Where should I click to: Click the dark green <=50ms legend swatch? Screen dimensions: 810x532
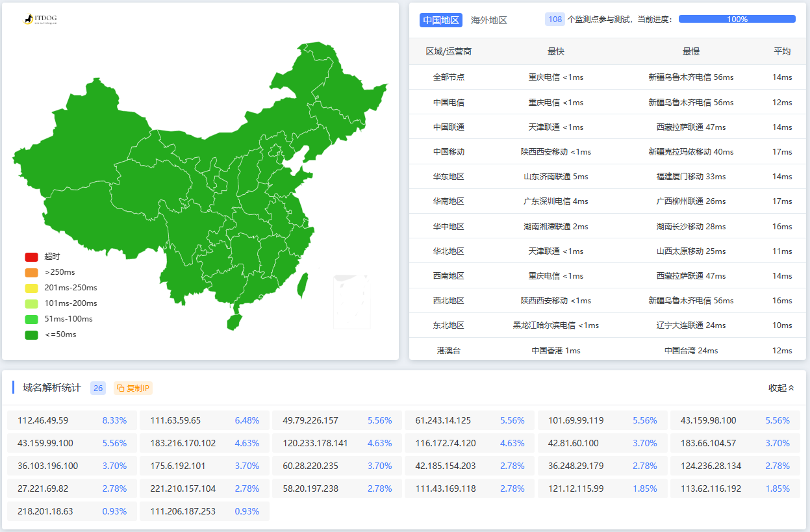pyautogui.click(x=32, y=335)
